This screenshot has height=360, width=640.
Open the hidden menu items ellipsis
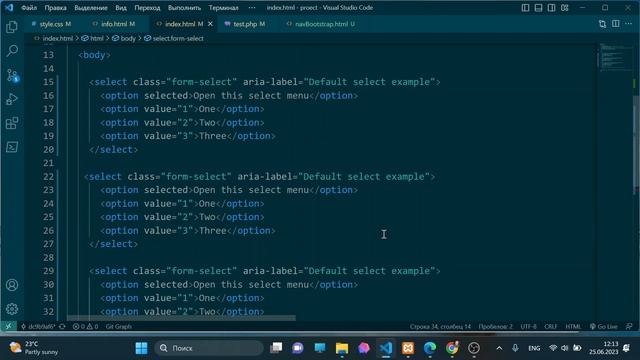(x=252, y=7)
